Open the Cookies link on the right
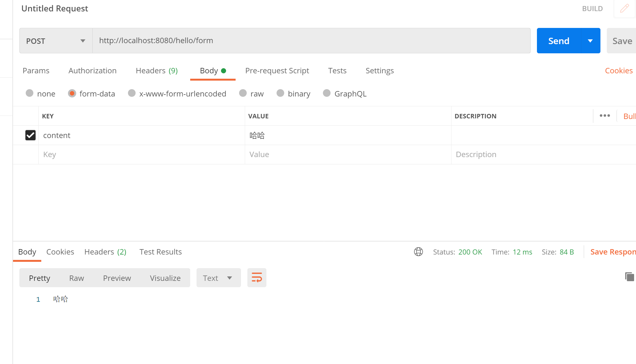Viewport: 636px width, 364px height. click(x=619, y=70)
